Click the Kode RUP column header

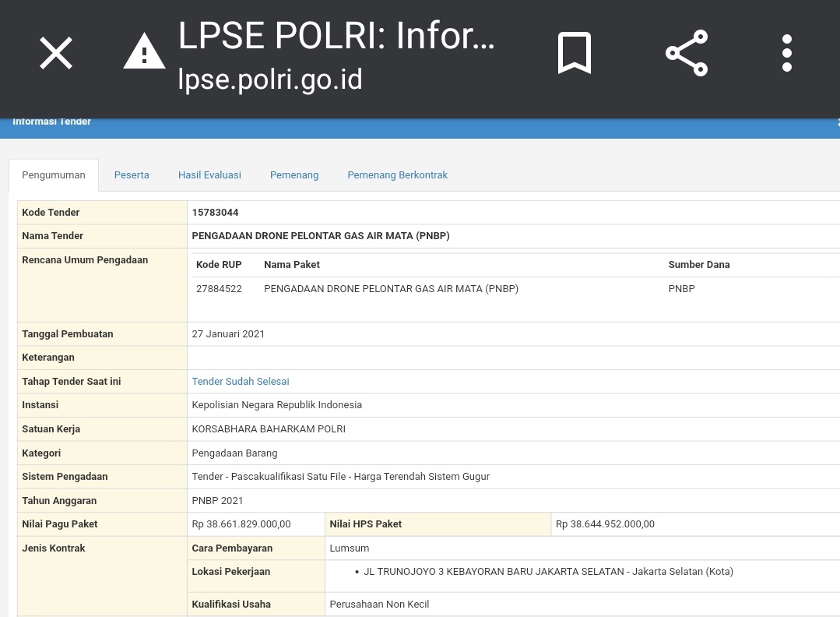pos(219,264)
